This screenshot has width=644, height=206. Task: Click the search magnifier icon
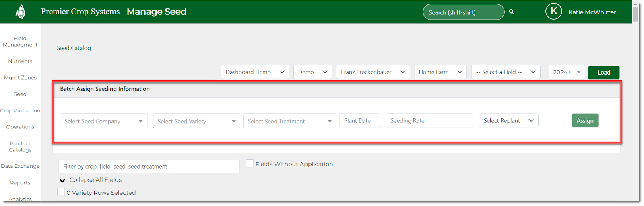[512, 12]
